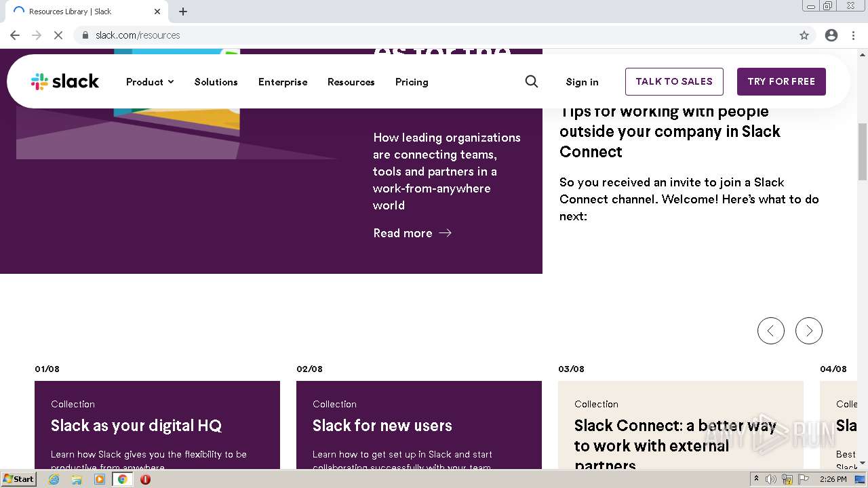Click the '01/08' slide counter label

[47, 369]
